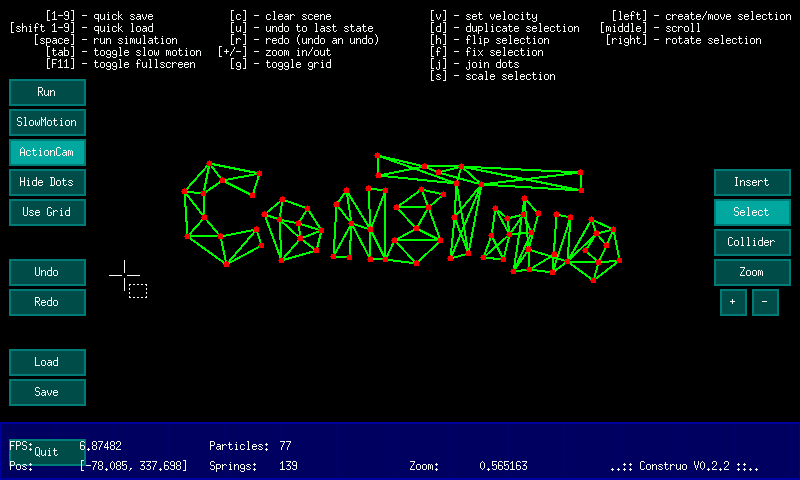Click the '[g] - toggle grid' hint

pyautogui.click(x=280, y=64)
